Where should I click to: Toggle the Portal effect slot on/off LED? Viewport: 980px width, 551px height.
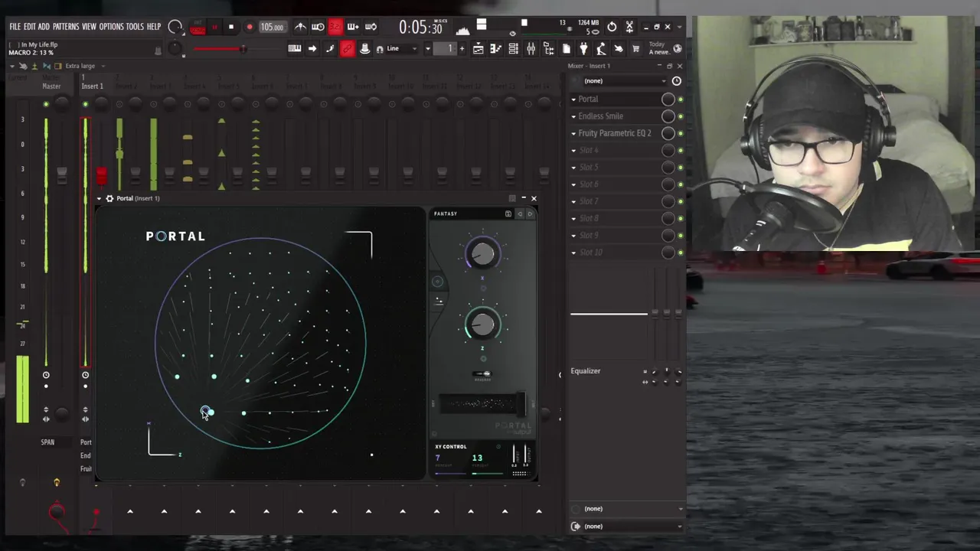click(680, 99)
